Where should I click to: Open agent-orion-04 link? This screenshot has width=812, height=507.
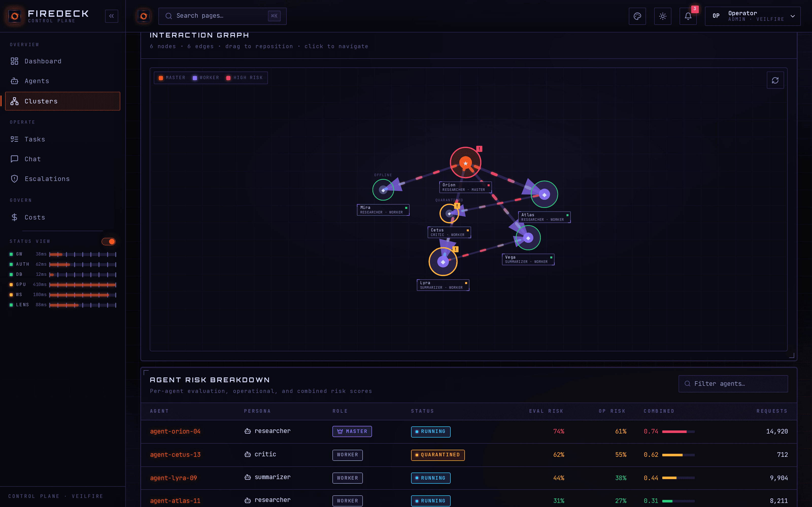(x=175, y=431)
